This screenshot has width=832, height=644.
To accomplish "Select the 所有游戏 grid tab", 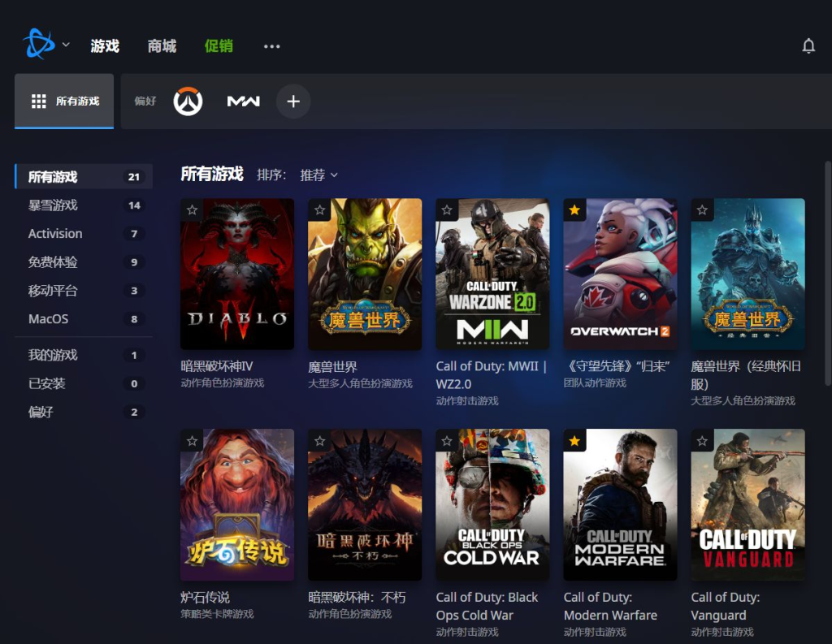I will pyautogui.click(x=64, y=101).
